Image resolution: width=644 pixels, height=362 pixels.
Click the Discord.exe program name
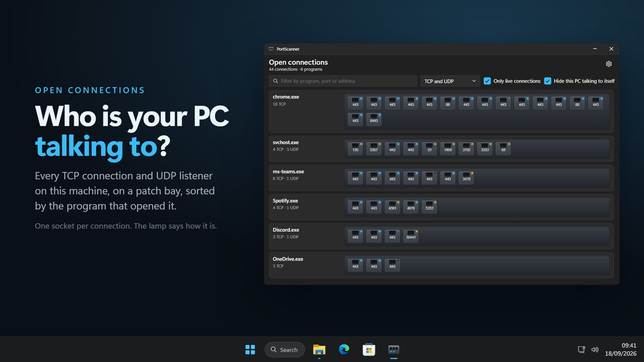(x=286, y=230)
